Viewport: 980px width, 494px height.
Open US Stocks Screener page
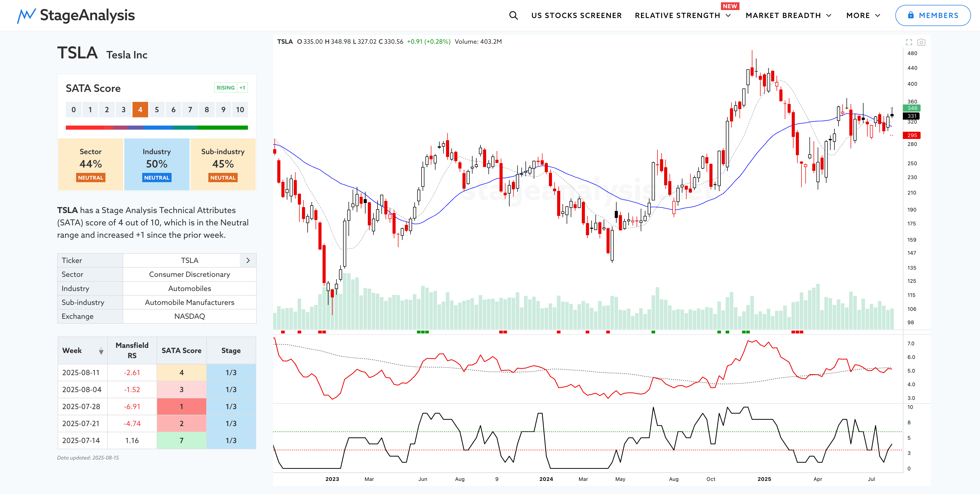576,16
